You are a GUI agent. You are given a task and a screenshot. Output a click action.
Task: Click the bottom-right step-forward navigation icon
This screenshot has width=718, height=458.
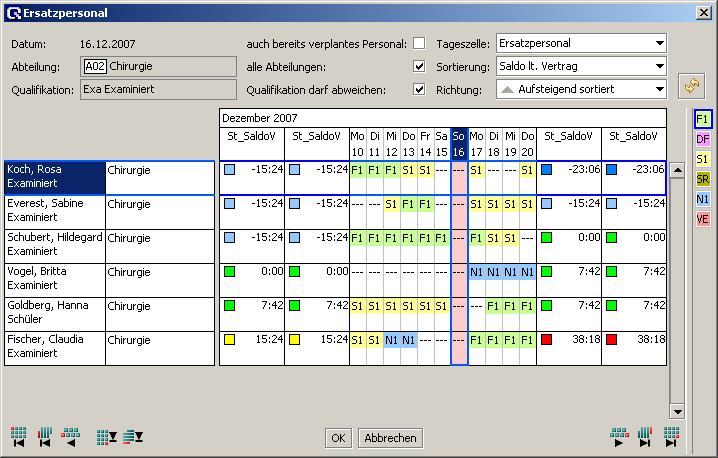pyautogui.click(x=619, y=436)
